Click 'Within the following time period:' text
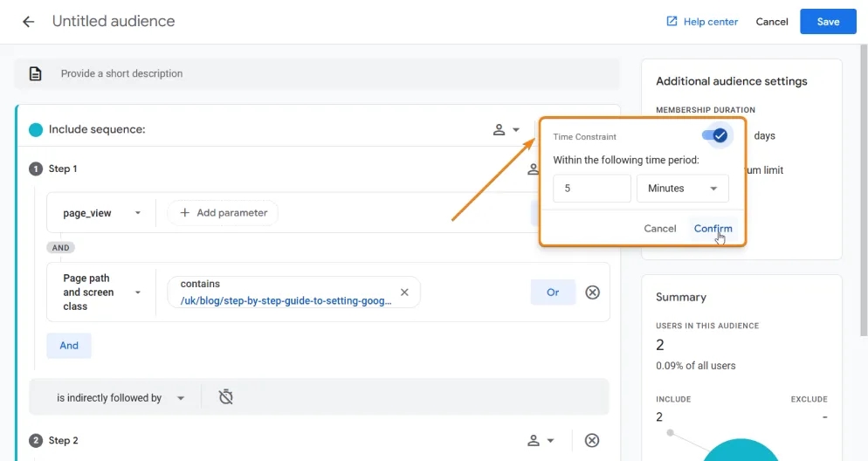868x461 pixels. tap(625, 160)
